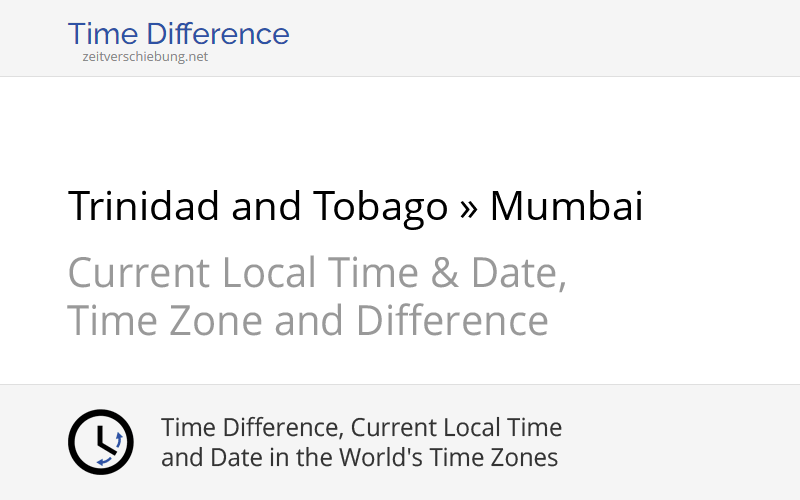Click the word "Trinidad" in the heading
Screen dimensions: 800x500
(144, 207)
